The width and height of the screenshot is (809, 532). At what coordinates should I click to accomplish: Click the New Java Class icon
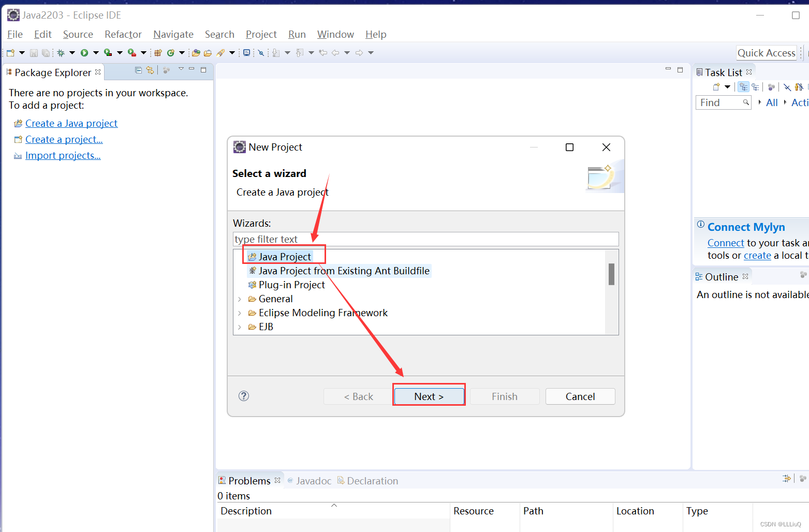coord(170,53)
